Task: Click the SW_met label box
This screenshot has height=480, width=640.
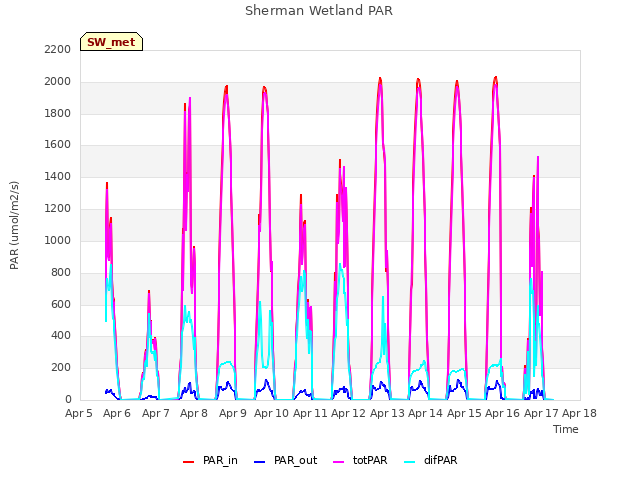Action: tap(111, 42)
